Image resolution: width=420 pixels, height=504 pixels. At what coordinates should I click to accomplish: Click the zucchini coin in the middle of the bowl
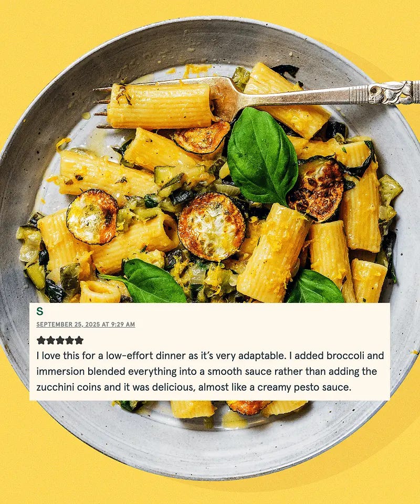tap(212, 227)
